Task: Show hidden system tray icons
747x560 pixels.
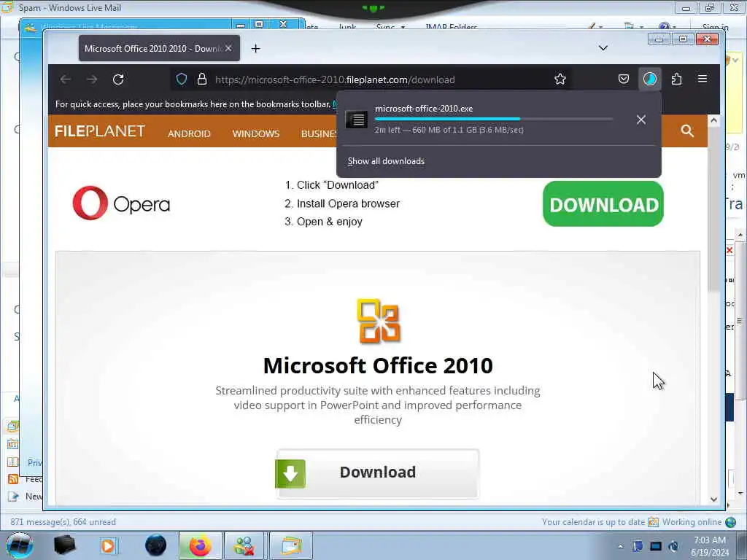Action: pos(620,546)
